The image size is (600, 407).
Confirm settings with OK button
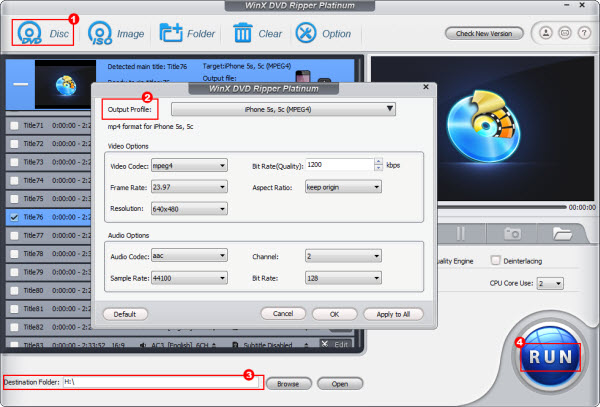334,314
